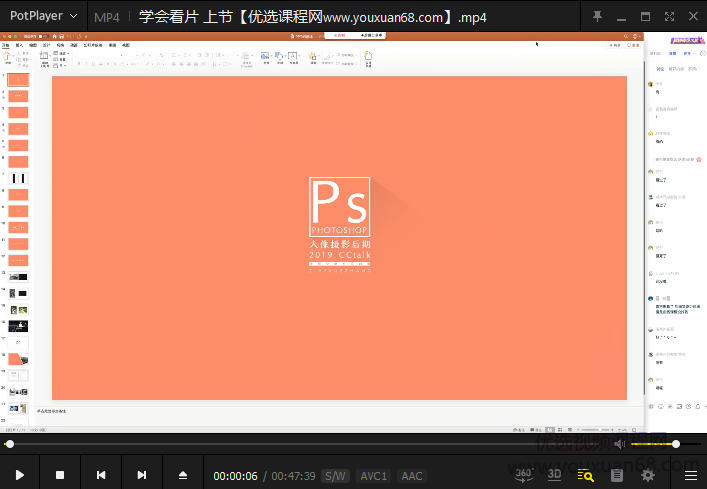Click the S/W decoder indicator

pos(335,476)
